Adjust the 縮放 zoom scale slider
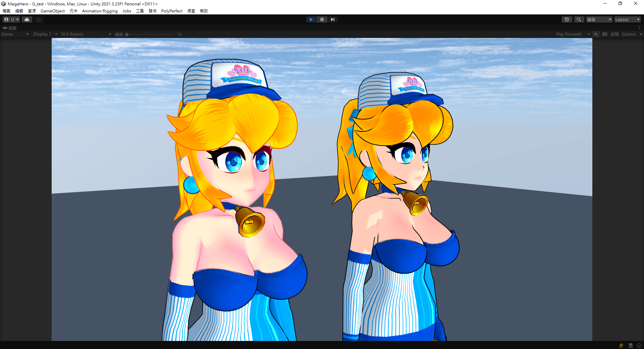Screen dimensions: 644x349 151,34
